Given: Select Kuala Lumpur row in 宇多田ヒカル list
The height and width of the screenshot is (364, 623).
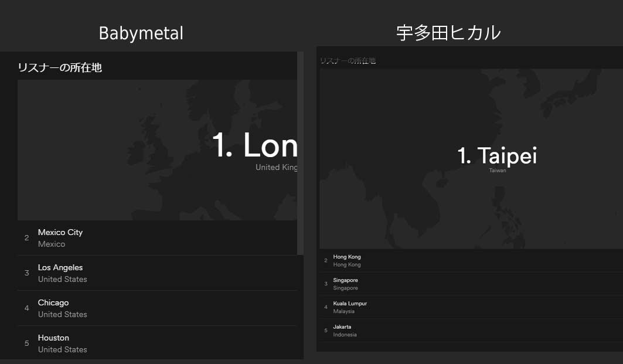Looking at the screenshot, I should pyautogui.click(x=471, y=307).
